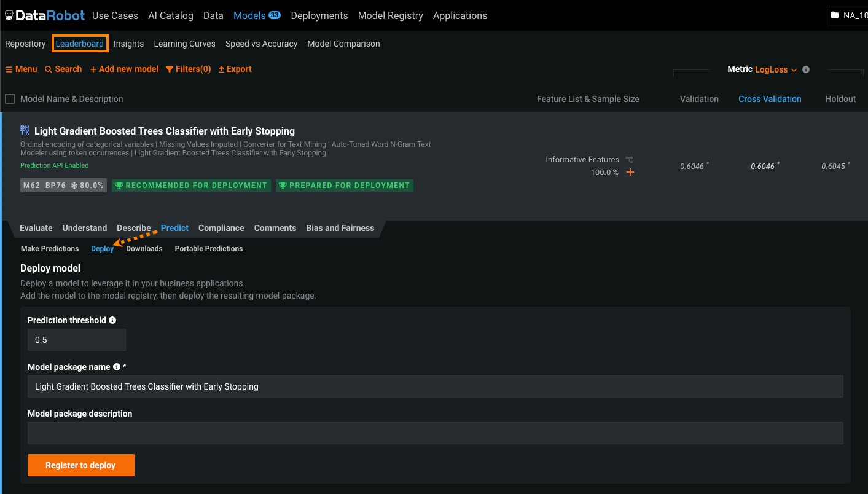Click the folder icon for project NA_10
This screenshot has height=494, width=868.
[x=834, y=15]
